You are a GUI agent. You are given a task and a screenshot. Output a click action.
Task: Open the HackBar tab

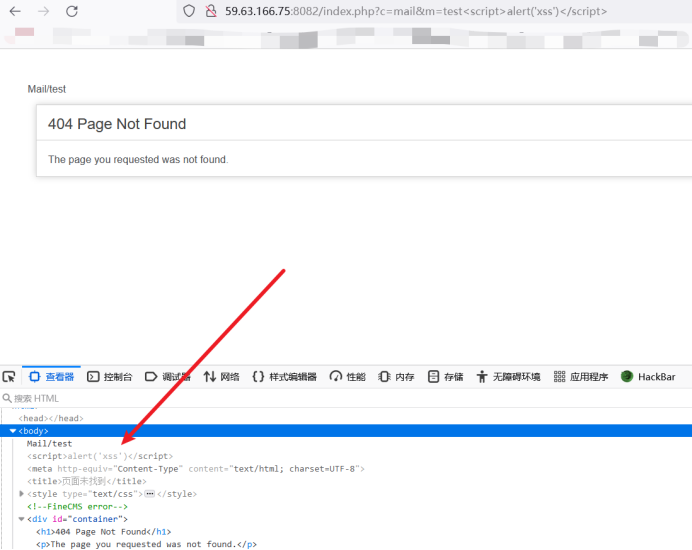(x=649, y=377)
